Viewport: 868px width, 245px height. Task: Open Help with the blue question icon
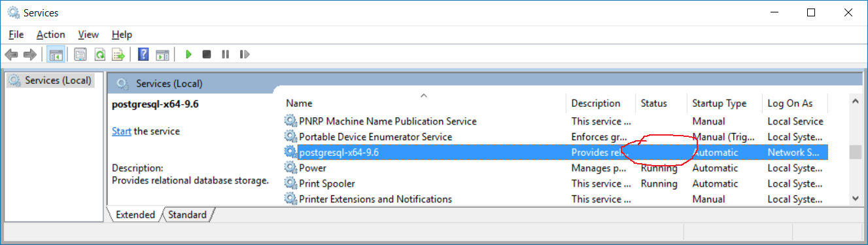tap(143, 54)
